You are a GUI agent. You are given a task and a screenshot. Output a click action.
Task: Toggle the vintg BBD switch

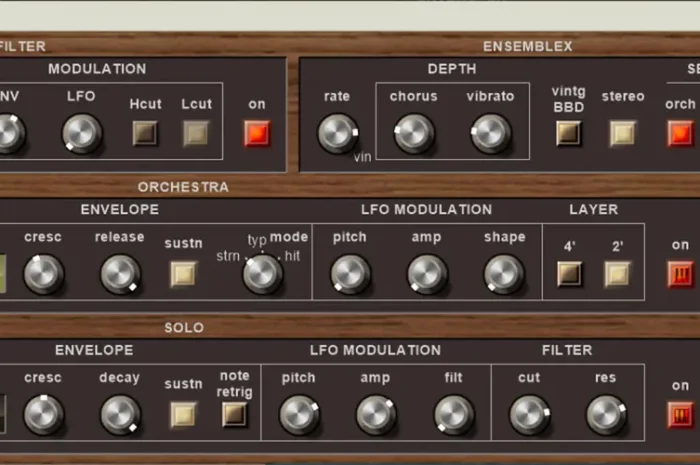[x=569, y=133]
